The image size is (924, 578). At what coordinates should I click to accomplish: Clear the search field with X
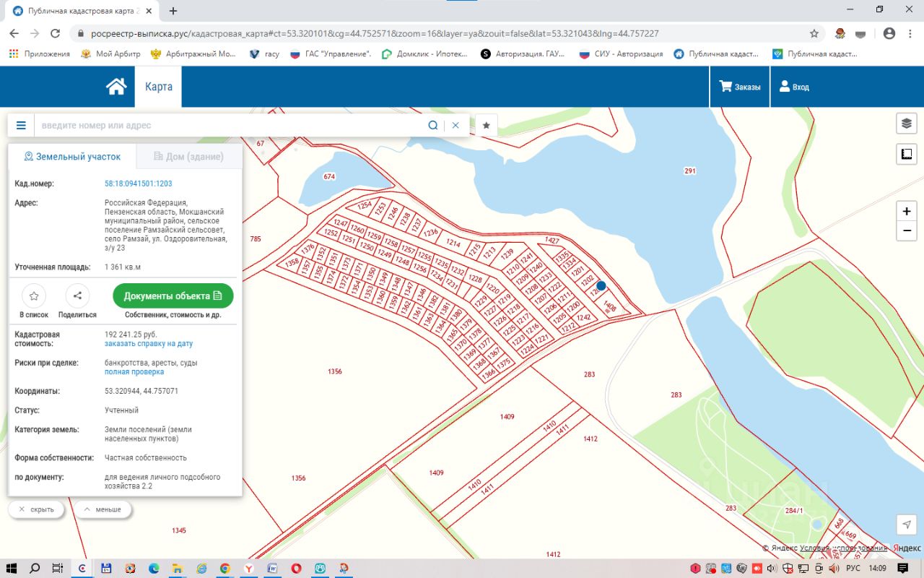click(x=456, y=125)
